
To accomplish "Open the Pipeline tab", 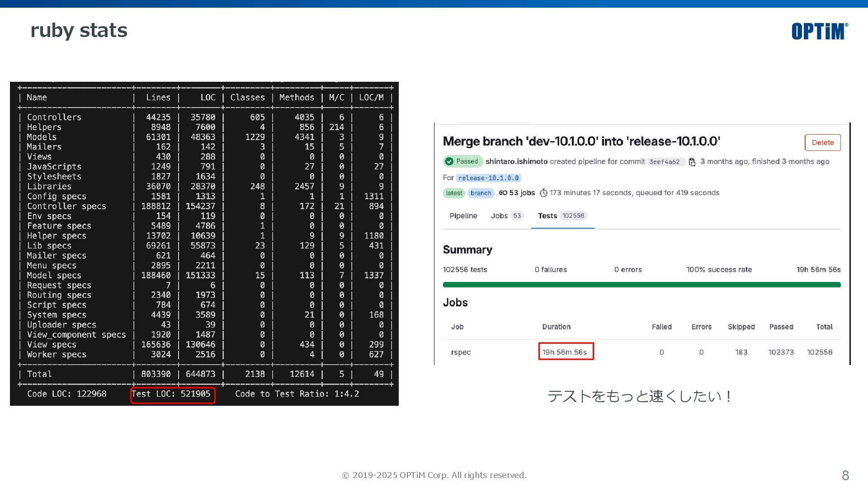I will click(x=463, y=216).
